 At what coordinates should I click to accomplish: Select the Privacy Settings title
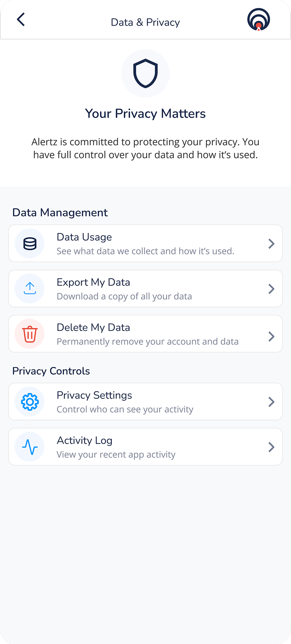tap(94, 395)
